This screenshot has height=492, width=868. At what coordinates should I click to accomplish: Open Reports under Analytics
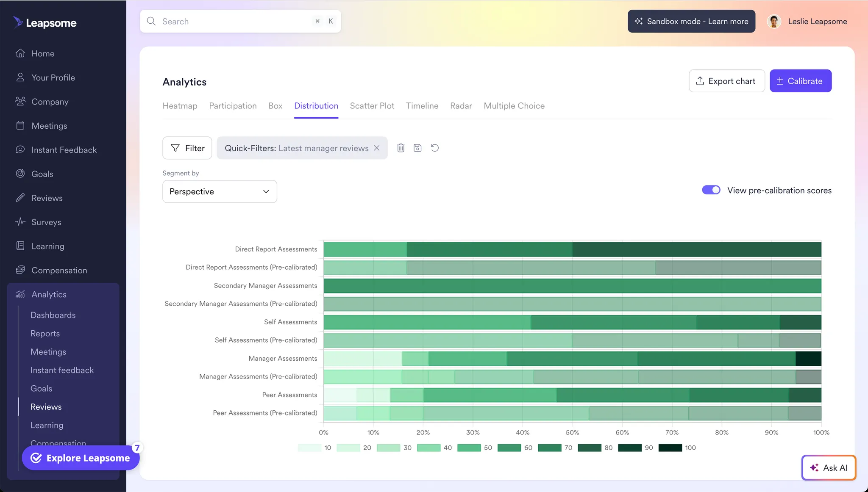pos(45,334)
